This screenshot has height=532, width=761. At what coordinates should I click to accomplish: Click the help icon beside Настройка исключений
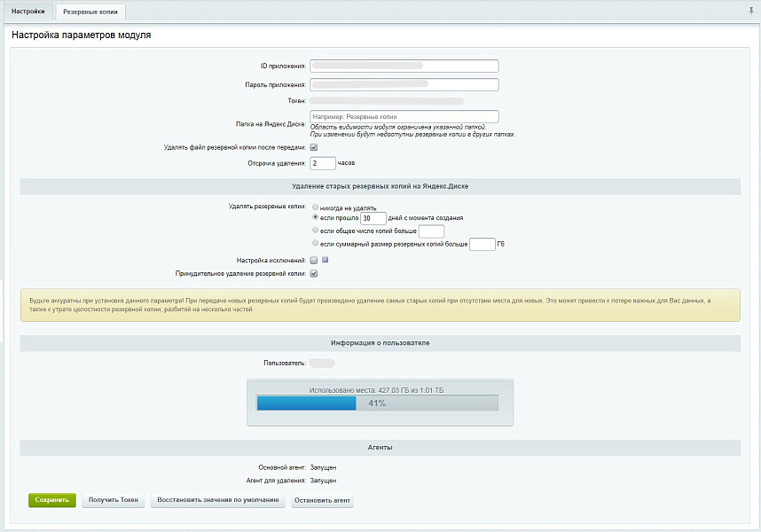click(x=326, y=260)
